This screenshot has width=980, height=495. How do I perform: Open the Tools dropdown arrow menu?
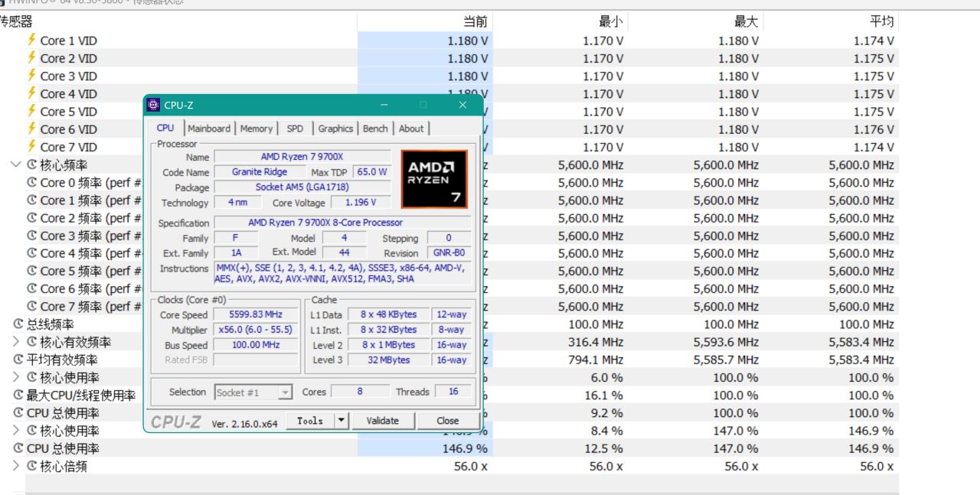341,421
